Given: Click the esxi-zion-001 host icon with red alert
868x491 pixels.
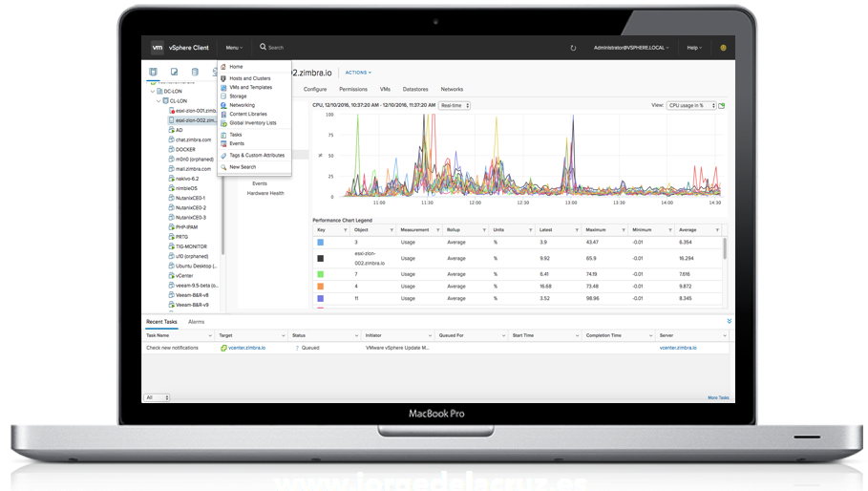Looking at the screenshot, I should tap(172, 111).
